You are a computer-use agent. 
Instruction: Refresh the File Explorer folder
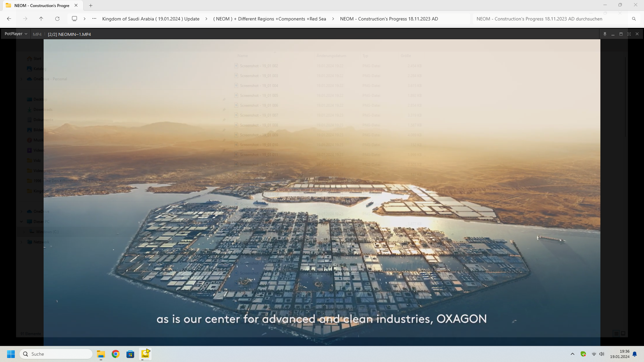(57, 19)
